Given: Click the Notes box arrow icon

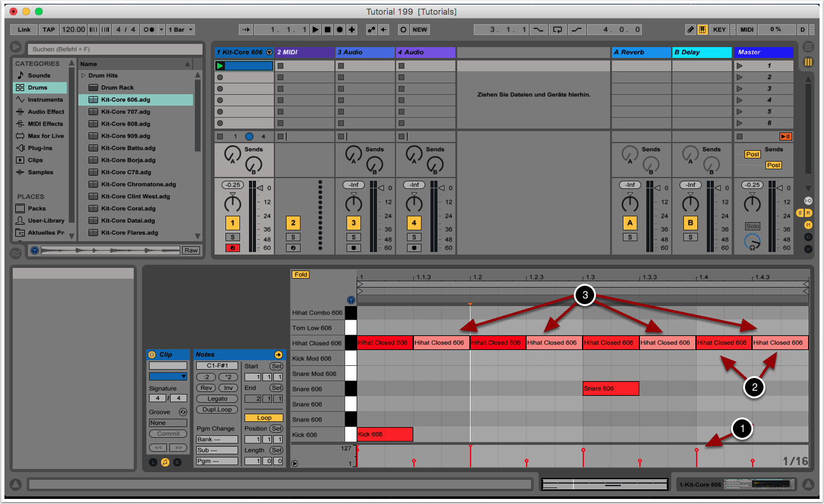Looking at the screenshot, I should coord(278,354).
